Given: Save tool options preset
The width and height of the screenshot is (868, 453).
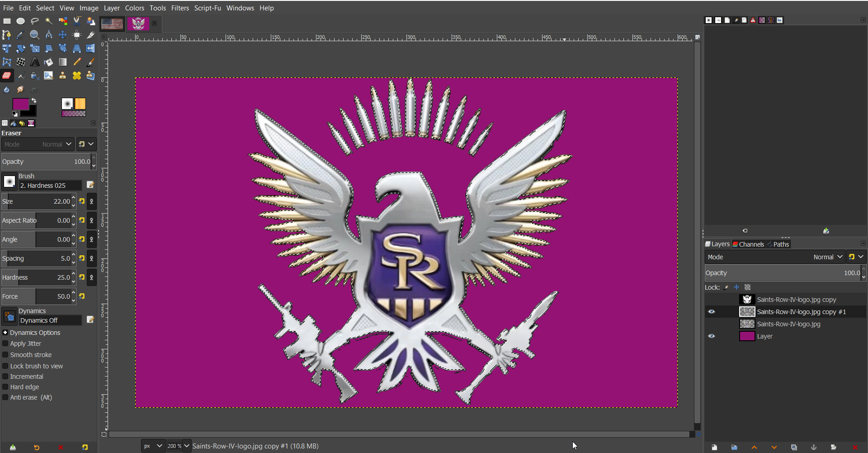Looking at the screenshot, I should click(13, 447).
